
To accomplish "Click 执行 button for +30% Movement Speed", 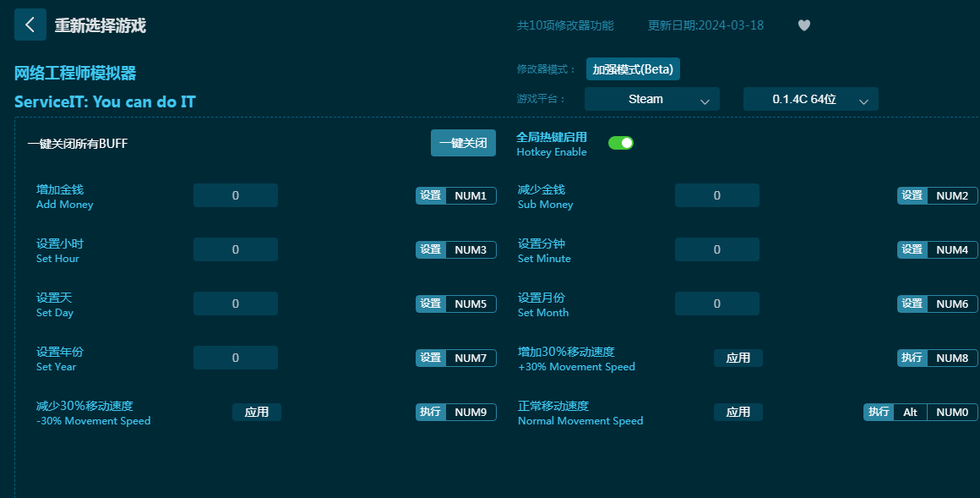I will (912, 358).
